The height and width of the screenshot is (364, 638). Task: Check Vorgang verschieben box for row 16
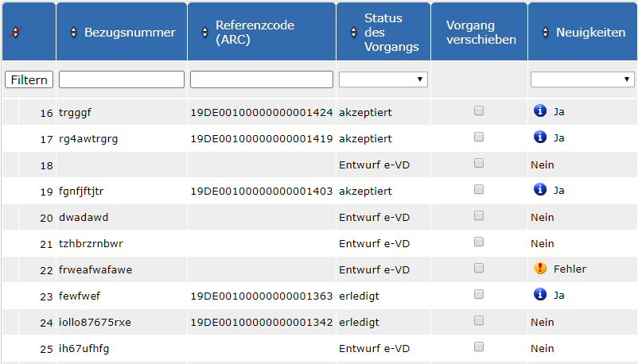[479, 110]
